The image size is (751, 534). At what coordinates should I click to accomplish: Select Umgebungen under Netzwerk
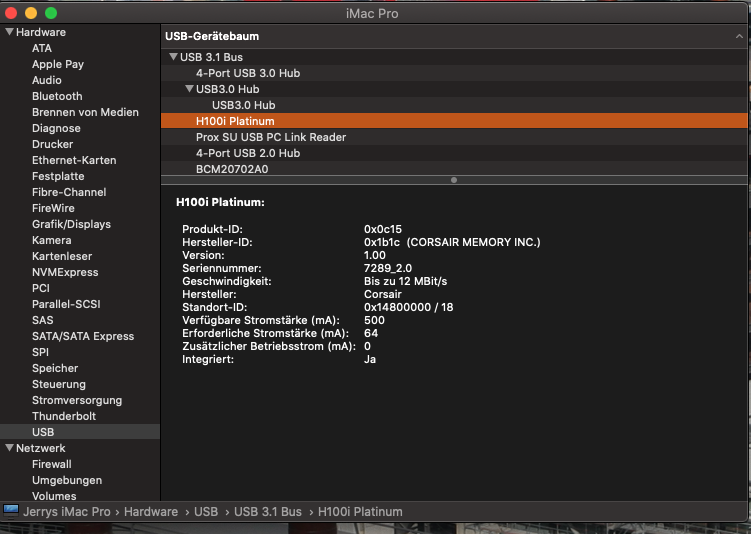(x=67, y=480)
